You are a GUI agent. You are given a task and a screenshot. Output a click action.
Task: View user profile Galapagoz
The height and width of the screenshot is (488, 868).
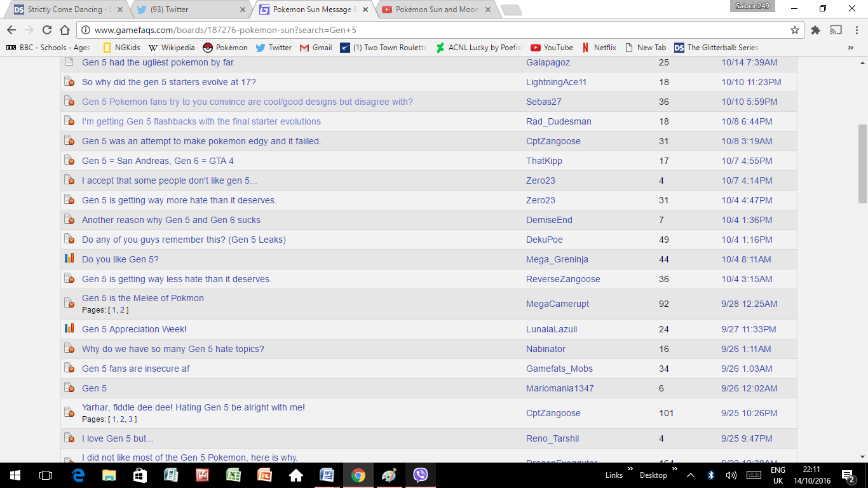click(x=548, y=62)
